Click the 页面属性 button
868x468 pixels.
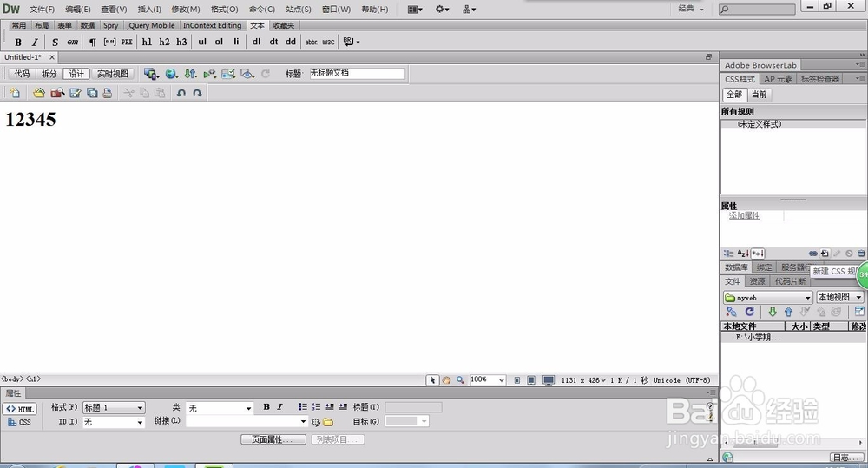point(273,439)
